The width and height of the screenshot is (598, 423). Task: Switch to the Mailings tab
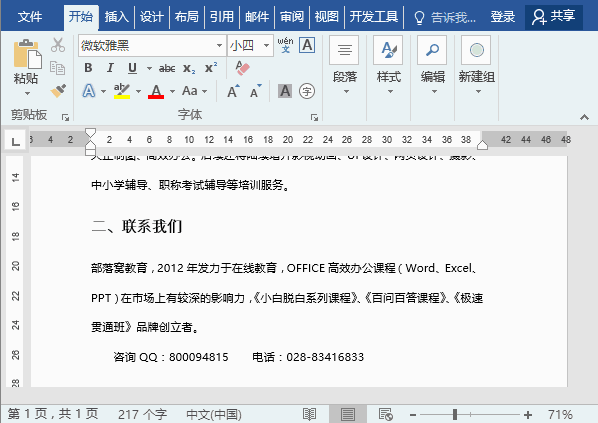257,17
